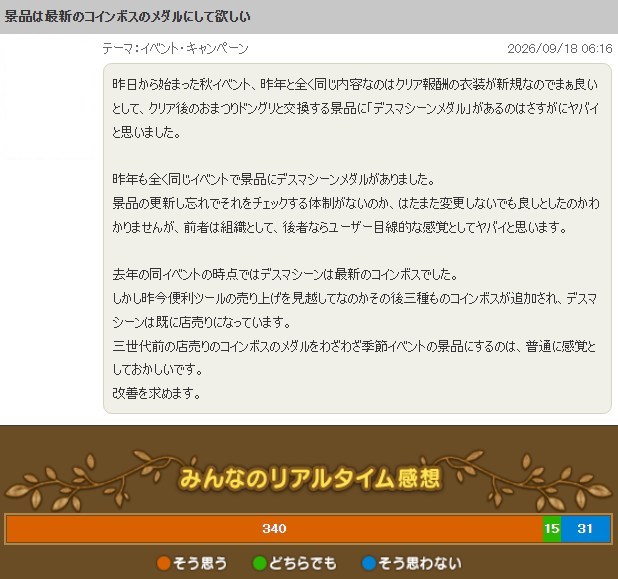618x579 pixels.
Task: Select the そう思う vote label
Action: click(x=200, y=563)
